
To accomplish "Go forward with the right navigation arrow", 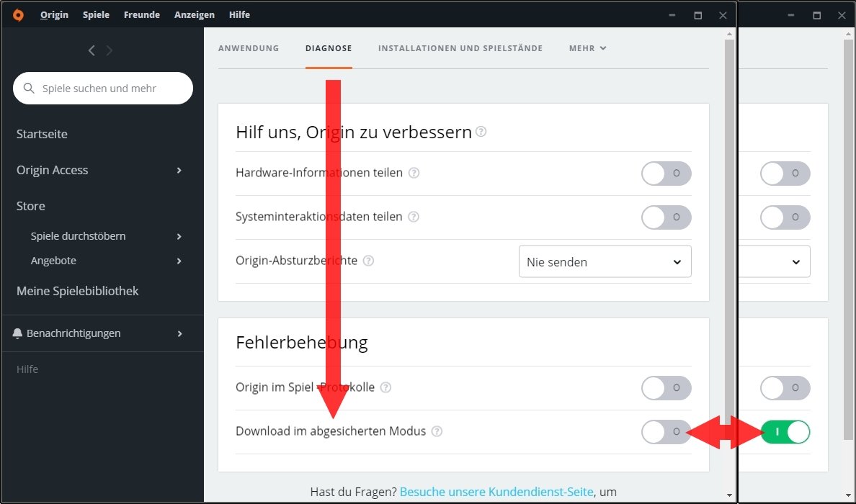I will point(110,50).
